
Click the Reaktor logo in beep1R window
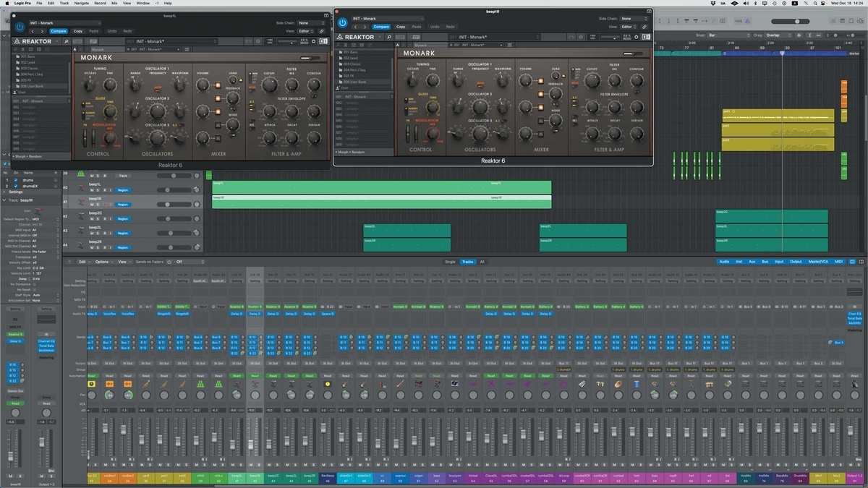(x=355, y=37)
